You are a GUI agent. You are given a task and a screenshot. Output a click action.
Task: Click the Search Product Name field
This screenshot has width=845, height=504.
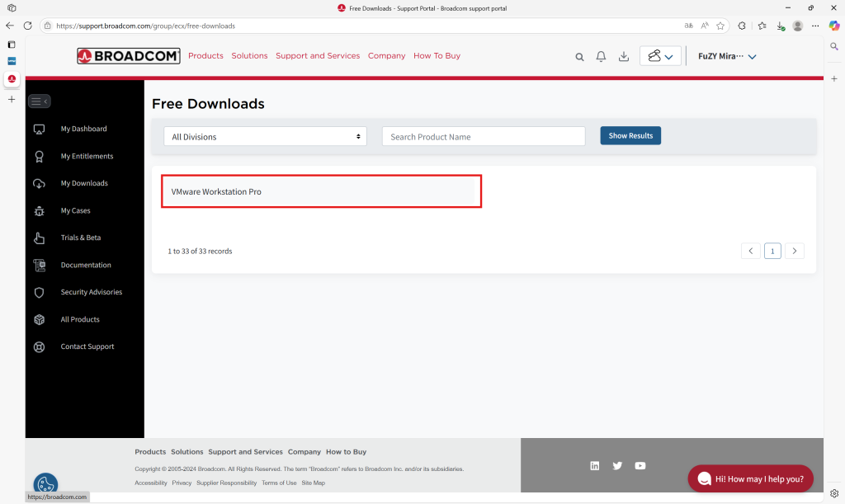click(484, 136)
